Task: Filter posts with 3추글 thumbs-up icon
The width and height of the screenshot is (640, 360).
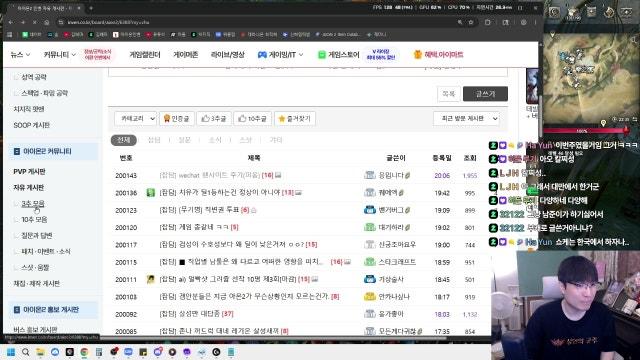Action: [x=205, y=118]
